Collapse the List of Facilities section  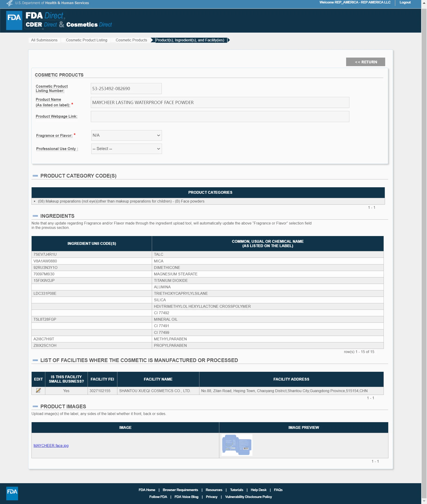click(35, 360)
